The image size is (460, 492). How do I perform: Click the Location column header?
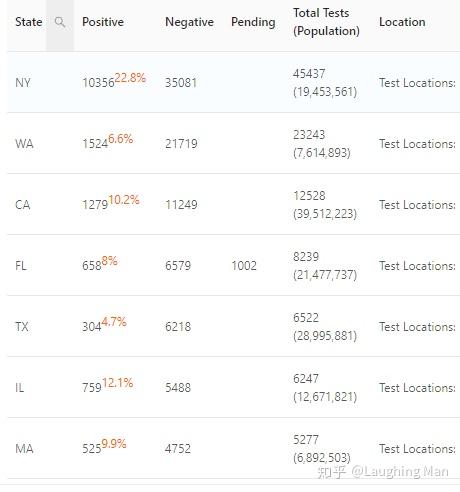(x=402, y=22)
